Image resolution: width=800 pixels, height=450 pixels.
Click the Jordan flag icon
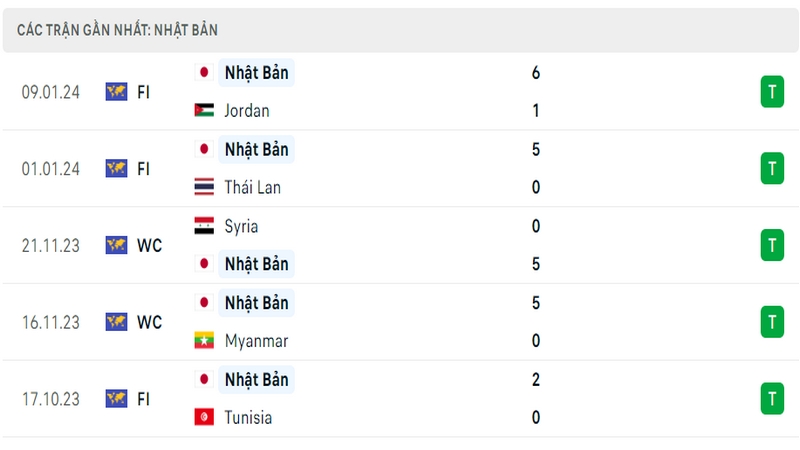click(x=204, y=110)
